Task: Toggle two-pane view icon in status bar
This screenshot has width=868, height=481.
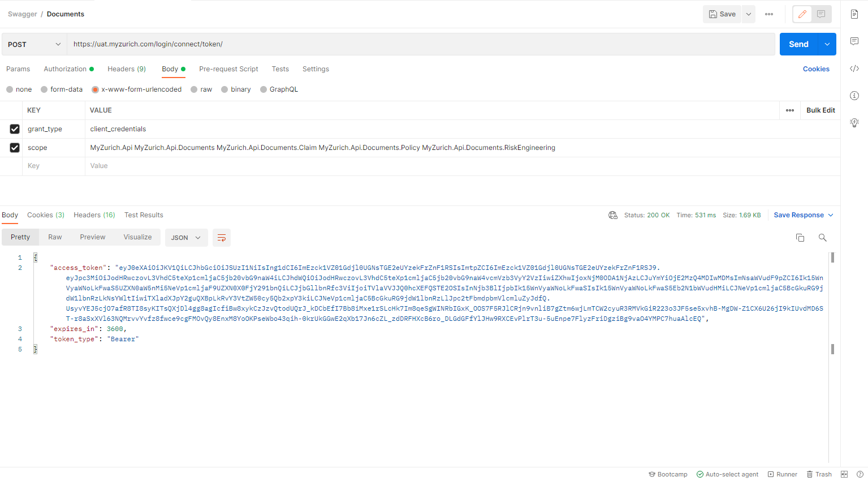Action: tap(844, 474)
